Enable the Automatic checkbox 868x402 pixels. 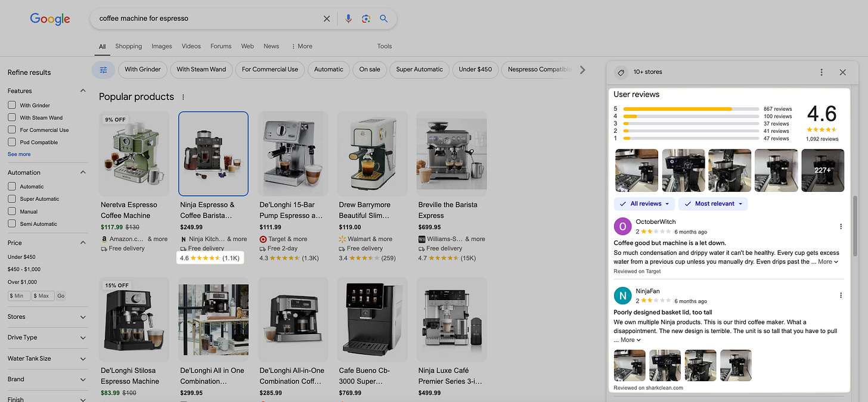click(x=12, y=186)
